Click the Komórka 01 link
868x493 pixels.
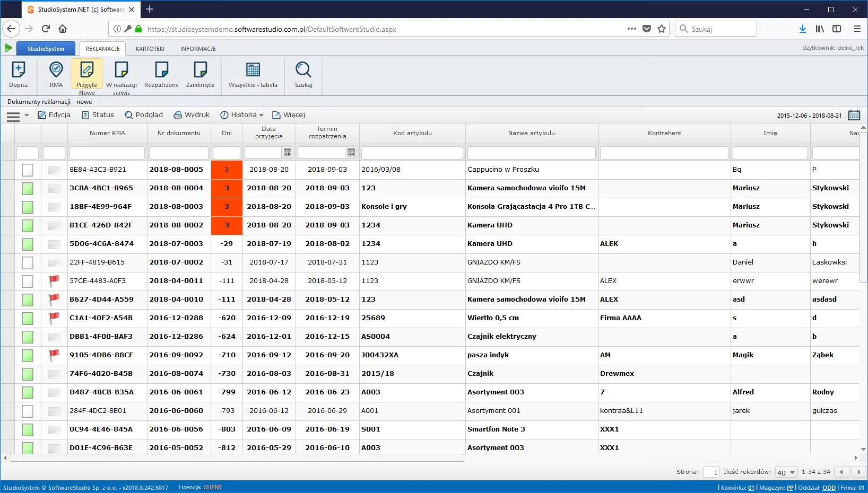coord(751,488)
